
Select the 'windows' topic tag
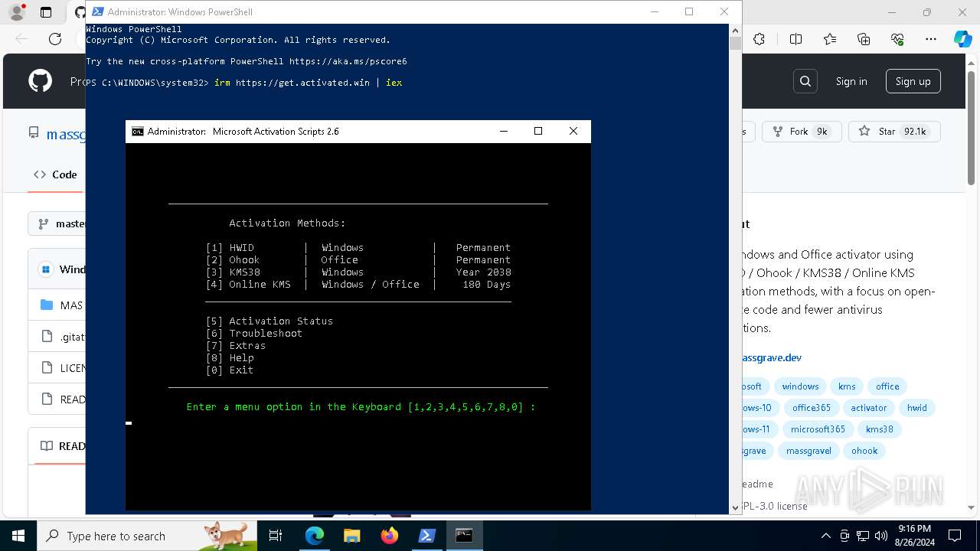pyautogui.click(x=800, y=386)
